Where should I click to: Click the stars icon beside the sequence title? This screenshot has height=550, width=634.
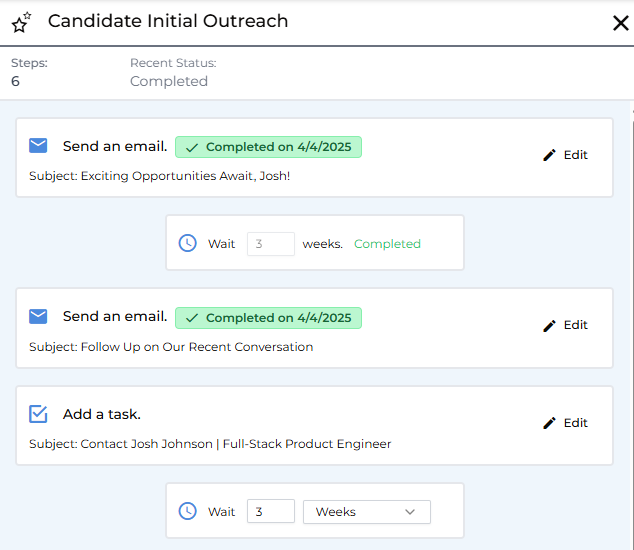pos(21,22)
